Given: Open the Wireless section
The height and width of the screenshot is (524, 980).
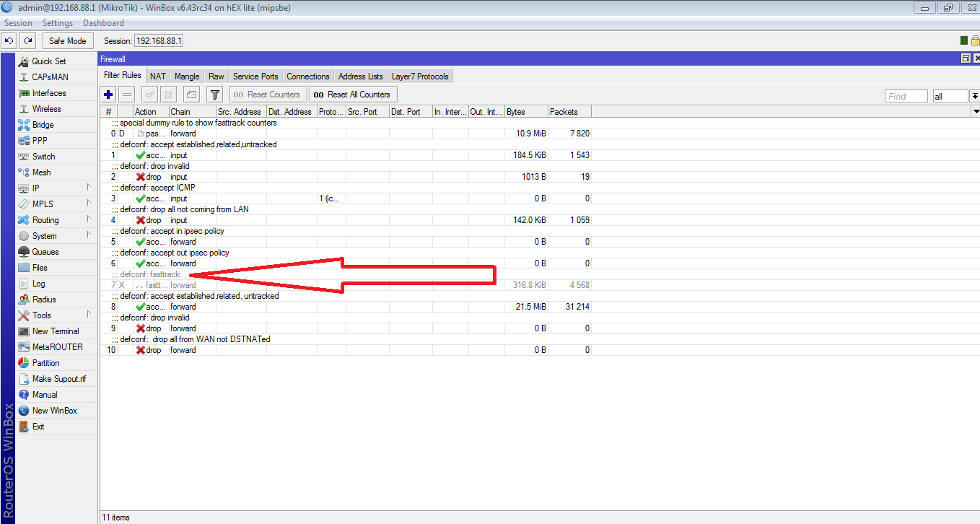Looking at the screenshot, I should (47, 109).
